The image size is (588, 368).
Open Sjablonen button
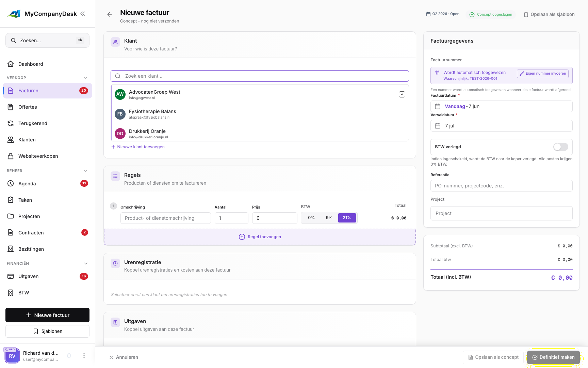pos(47,331)
